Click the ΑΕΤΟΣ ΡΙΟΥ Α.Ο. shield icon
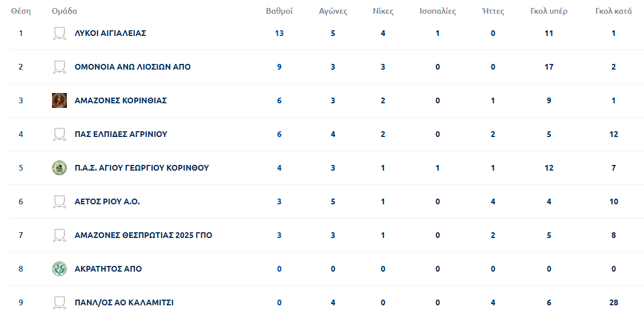This screenshot has width=644, height=319. (x=59, y=201)
